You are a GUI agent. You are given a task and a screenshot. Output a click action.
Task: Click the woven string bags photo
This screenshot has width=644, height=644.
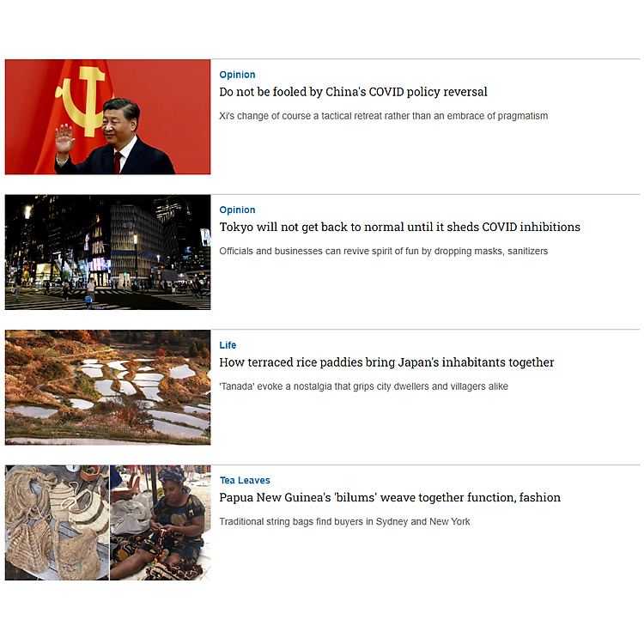tap(57, 522)
